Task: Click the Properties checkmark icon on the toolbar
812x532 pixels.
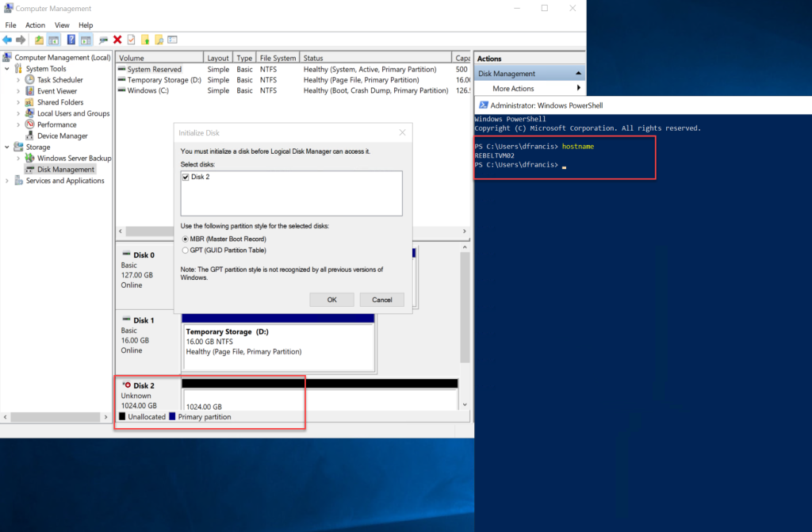Action: coord(132,40)
